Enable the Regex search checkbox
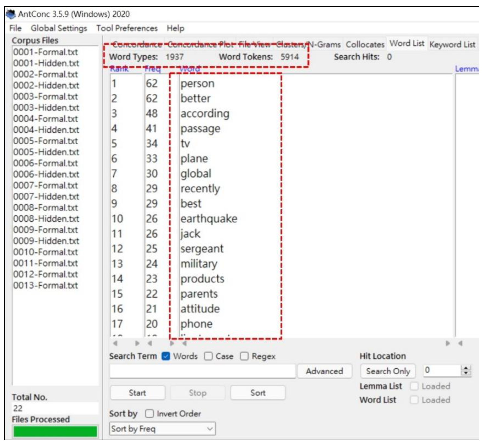 [x=244, y=356]
